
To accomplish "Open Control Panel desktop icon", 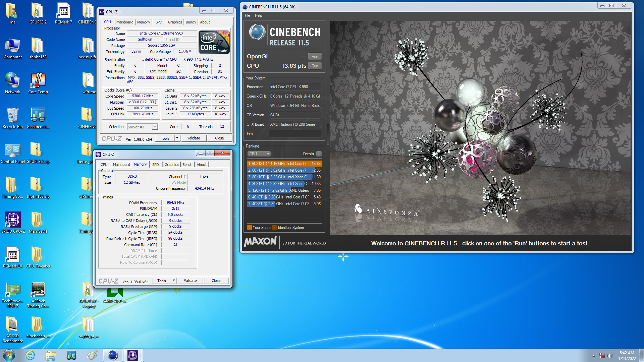I will tap(13, 153).
